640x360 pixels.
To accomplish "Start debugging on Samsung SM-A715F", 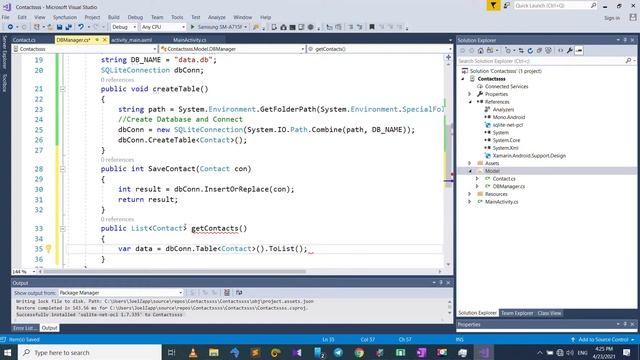I will [x=218, y=27].
